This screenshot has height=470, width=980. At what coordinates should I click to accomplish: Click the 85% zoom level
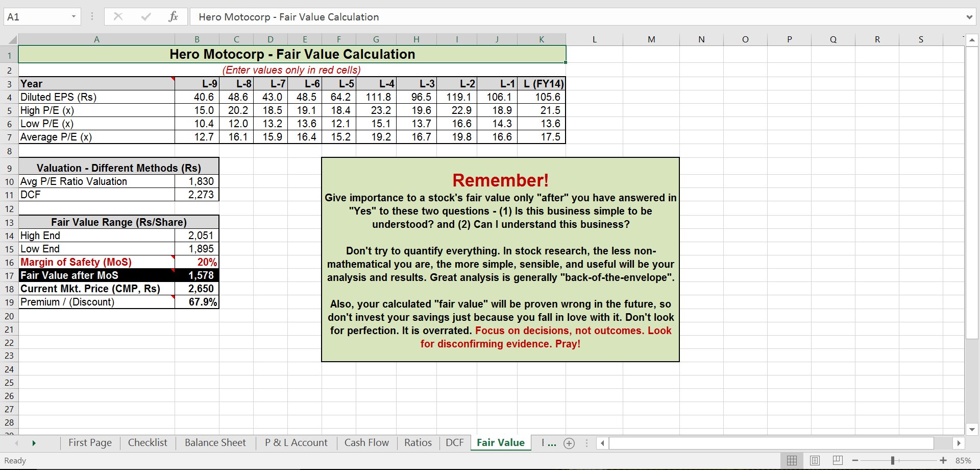[x=963, y=460]
